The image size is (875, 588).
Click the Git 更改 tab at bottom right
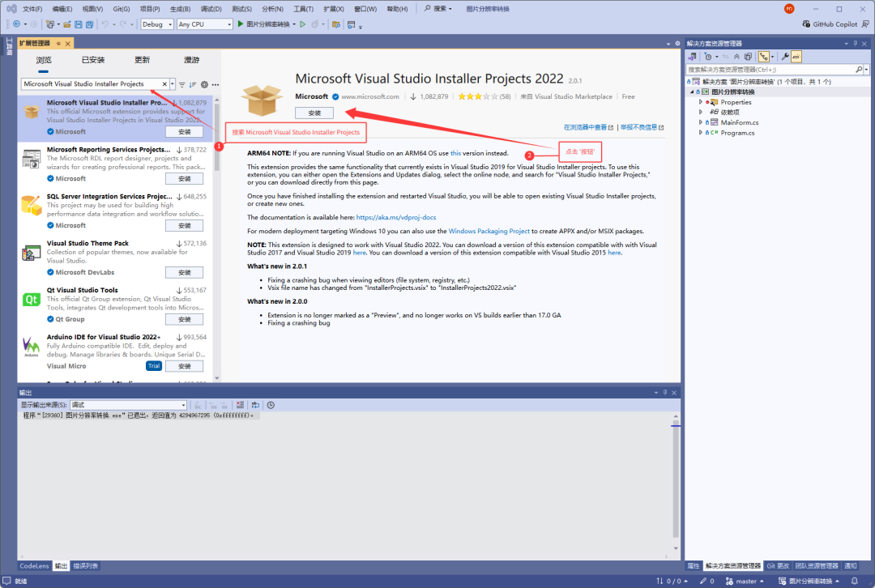point(777,565)
